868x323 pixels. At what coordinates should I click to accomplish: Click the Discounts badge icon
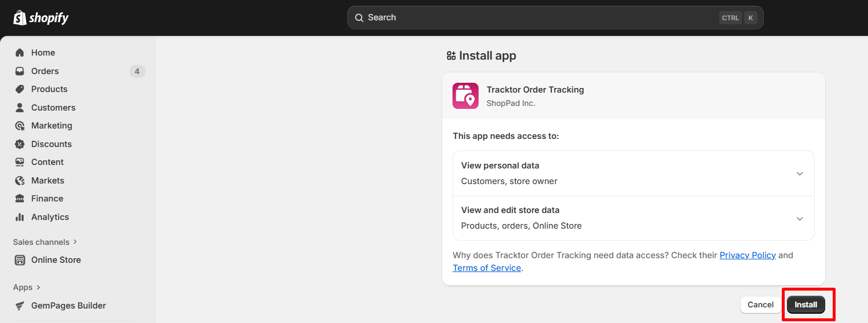pos(20,144)
